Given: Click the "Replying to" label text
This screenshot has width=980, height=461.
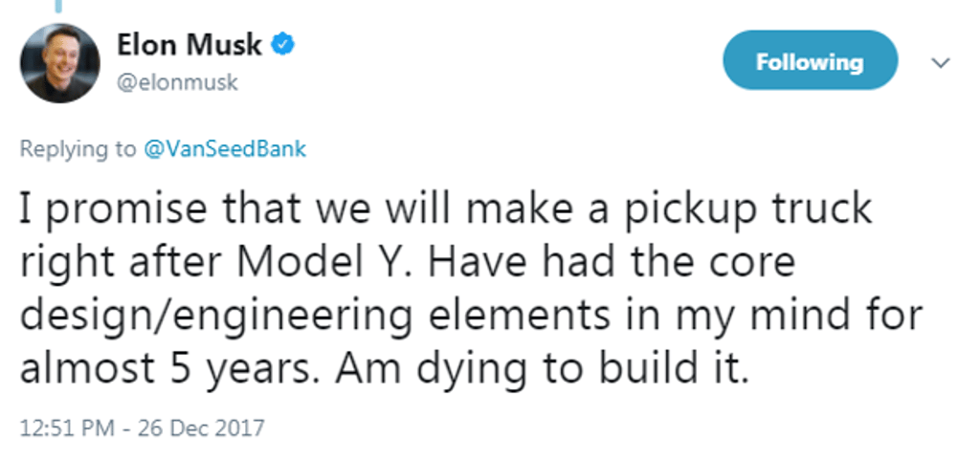Looking at the screenshot, I should [x=78, y=149].
